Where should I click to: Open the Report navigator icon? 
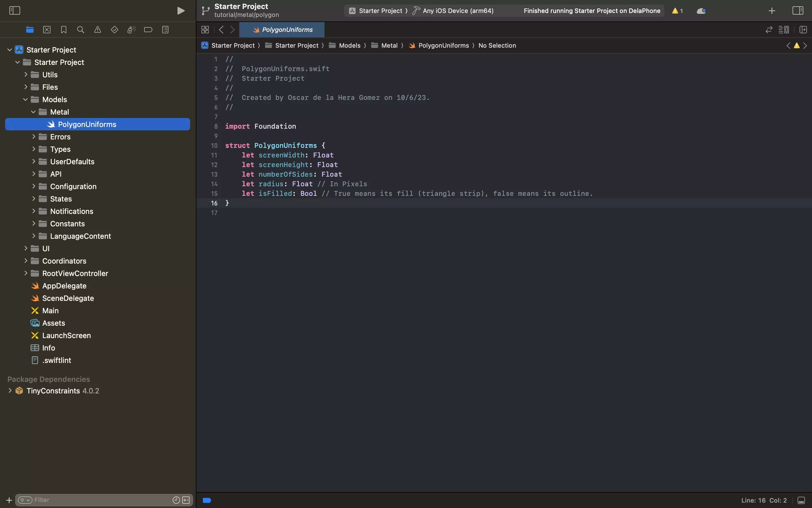(165, 30)
